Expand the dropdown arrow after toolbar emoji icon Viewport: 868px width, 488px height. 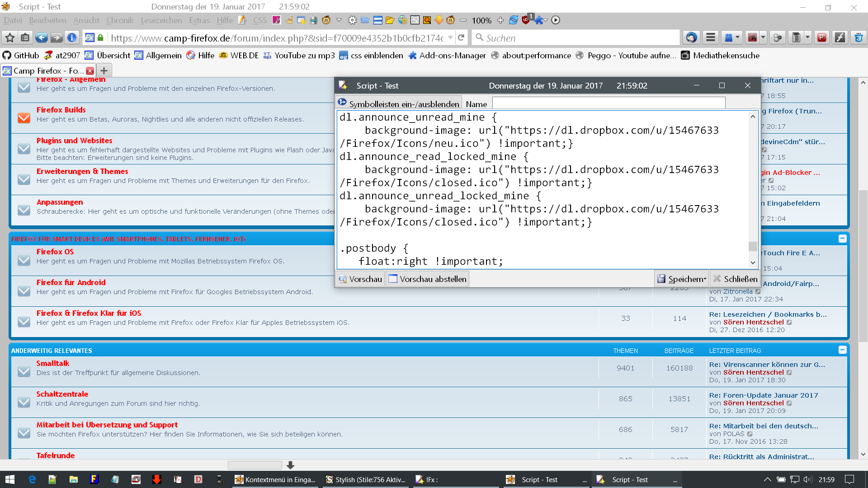point(339,20)
